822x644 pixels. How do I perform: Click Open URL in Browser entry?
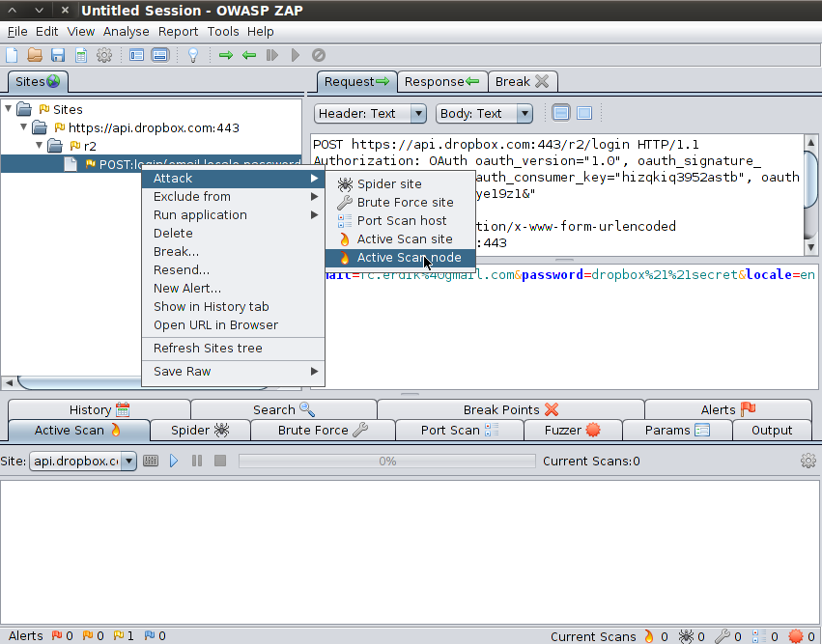pos(234,324)
